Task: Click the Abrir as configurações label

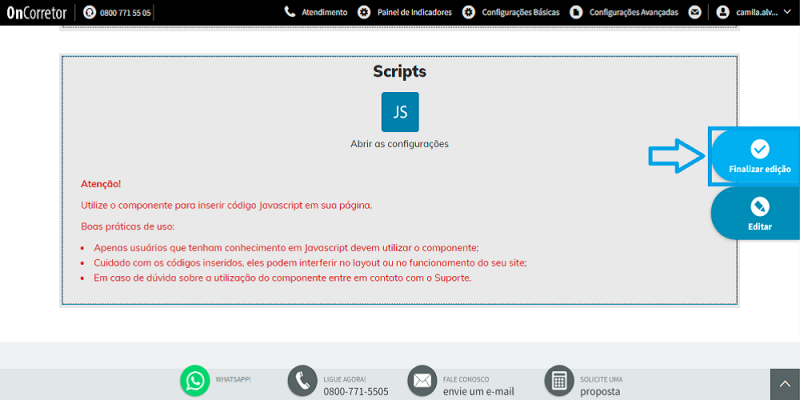Action: point(399,144)
